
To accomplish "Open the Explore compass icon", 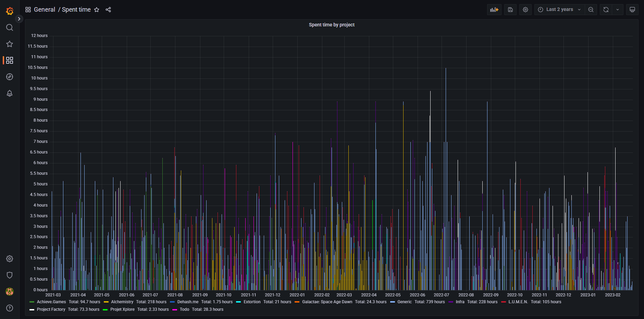I will (10, 77).
